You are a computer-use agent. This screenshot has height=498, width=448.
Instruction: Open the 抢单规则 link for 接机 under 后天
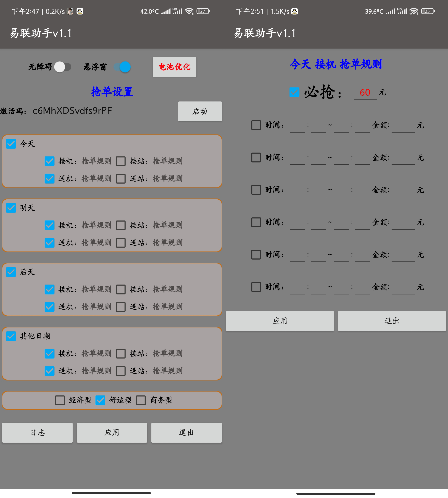pos(96,289)
